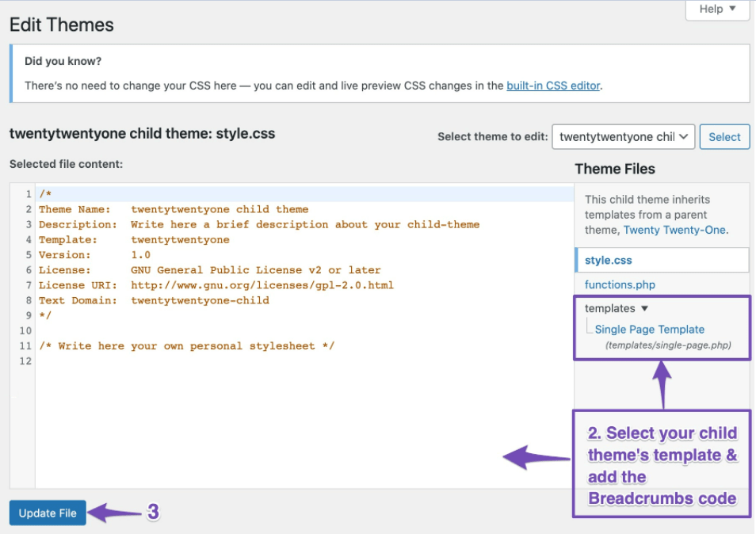This screenshot has height=534, width=756.
Task: Open the Select theme to edit dropdown
Action: pos(623,136)
